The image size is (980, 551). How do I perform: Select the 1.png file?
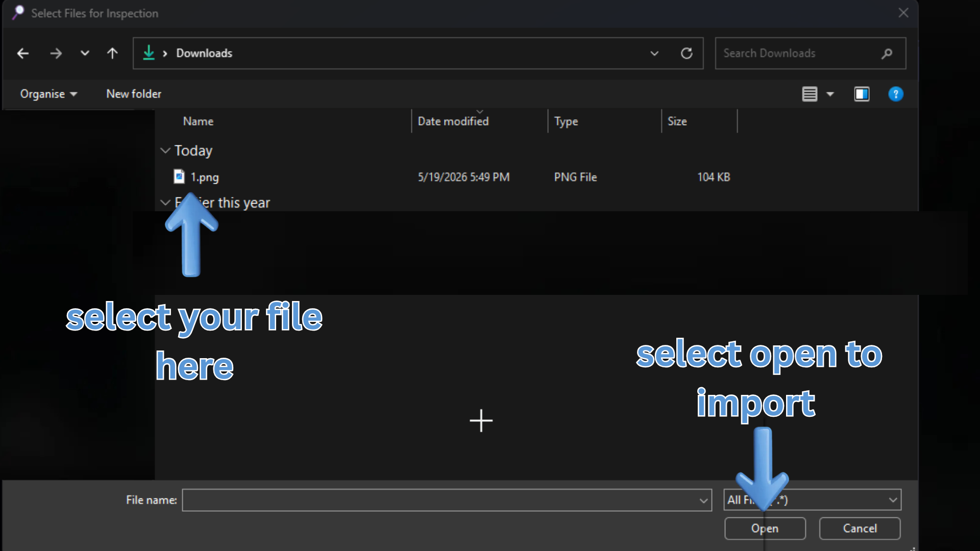[205, 177]
